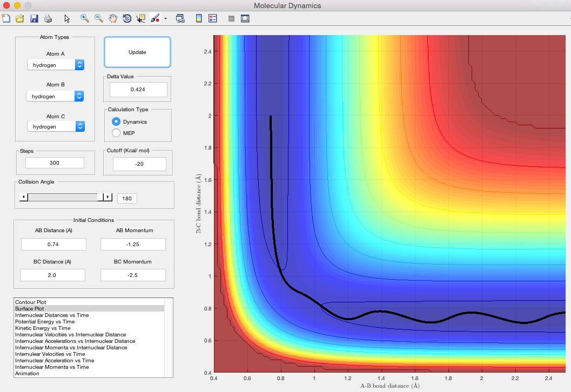Select the Dynamics calculation type
Screen dimensions: 571x392
(x=116, y=122)
